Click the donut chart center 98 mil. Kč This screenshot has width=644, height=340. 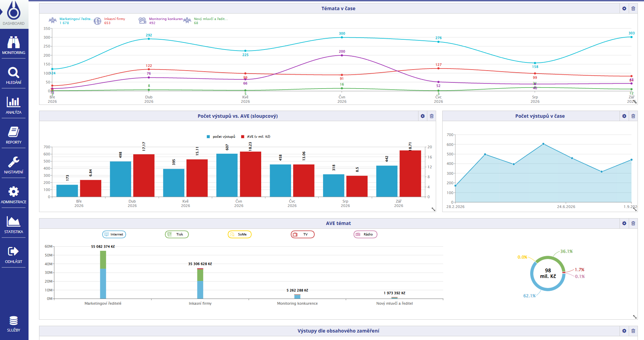(548, 273)
